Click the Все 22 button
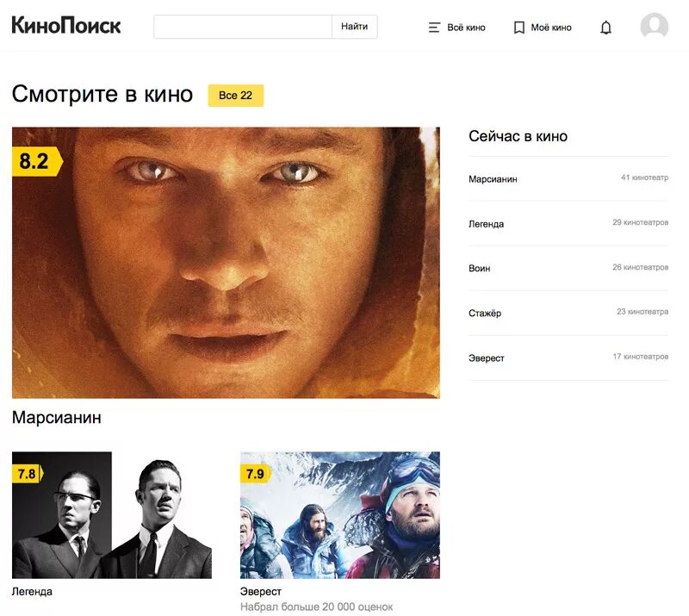Screen dimensions: 689x616 click(235, 96)
